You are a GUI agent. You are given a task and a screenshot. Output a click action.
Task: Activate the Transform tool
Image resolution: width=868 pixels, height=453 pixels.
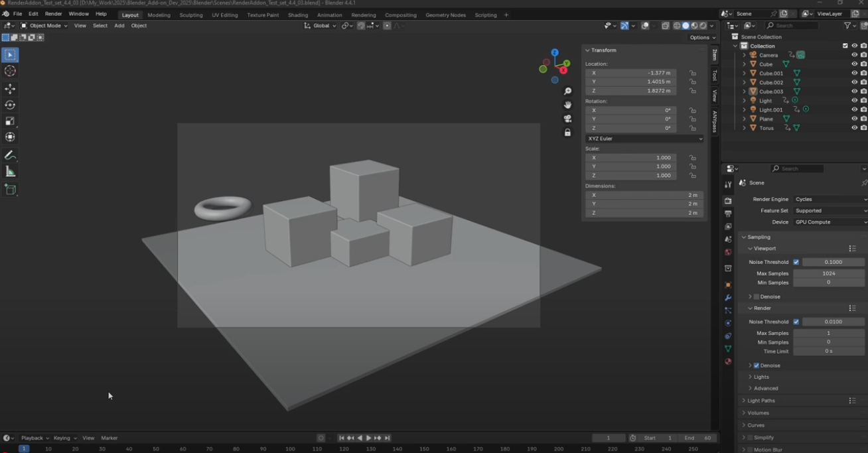10,137
